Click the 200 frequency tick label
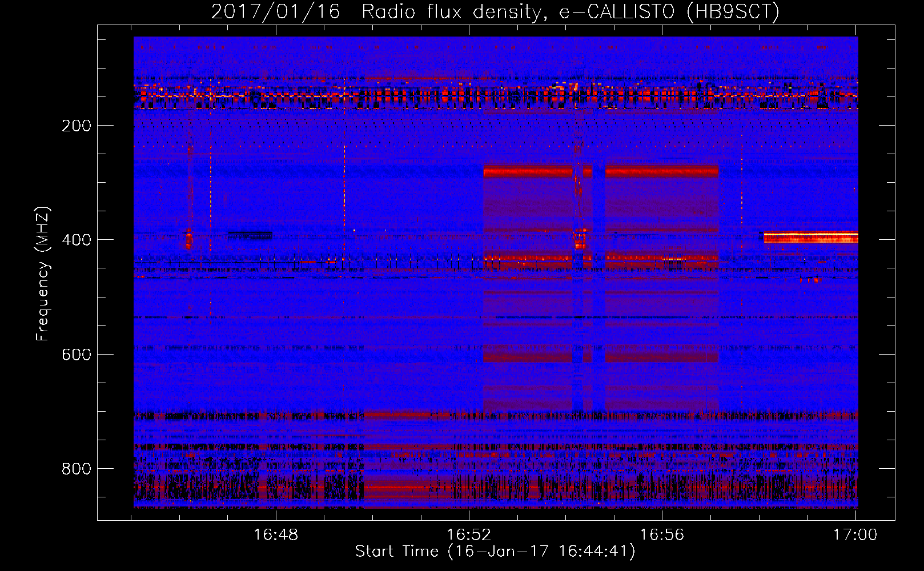The height and width of the screenshot is (571, 924). (x=77, y=126)
